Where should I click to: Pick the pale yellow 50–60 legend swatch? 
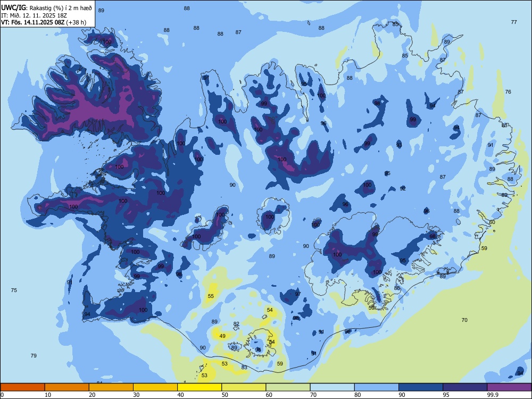[x=244, y=387]
